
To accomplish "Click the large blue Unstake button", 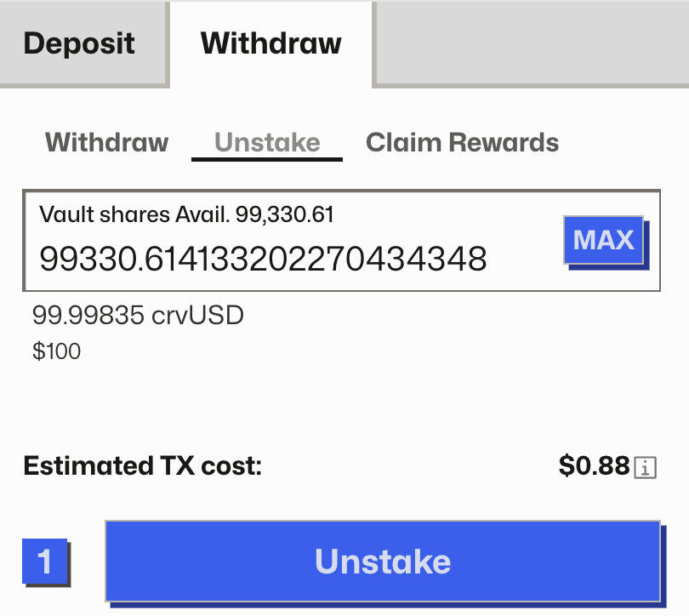I will [382, 562].
